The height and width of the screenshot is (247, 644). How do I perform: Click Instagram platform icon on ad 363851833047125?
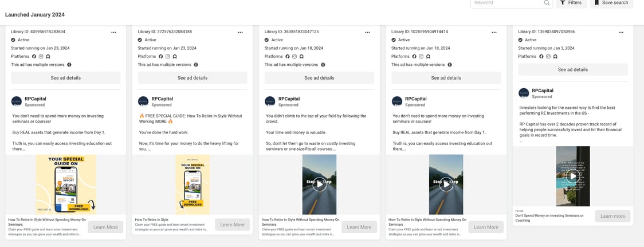(x=294, y=57)
